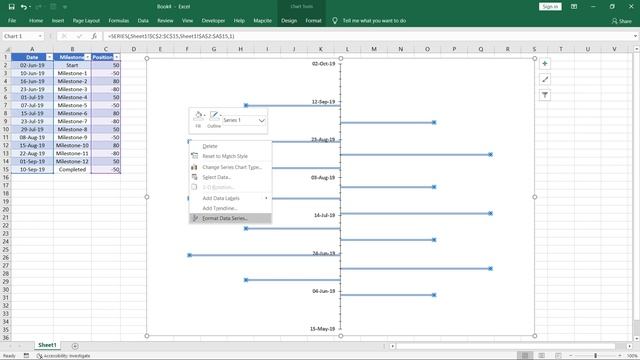The width and height of the screenshot is (640, 360).
Task: Open the File tab
Action: pyautogui.click(x=12, y=20)
